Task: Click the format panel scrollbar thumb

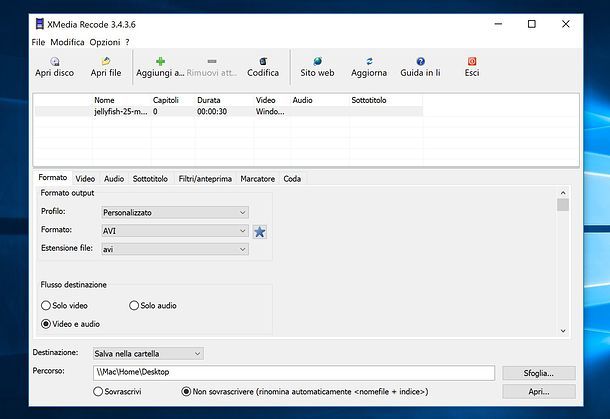Action: click(563, 205)
